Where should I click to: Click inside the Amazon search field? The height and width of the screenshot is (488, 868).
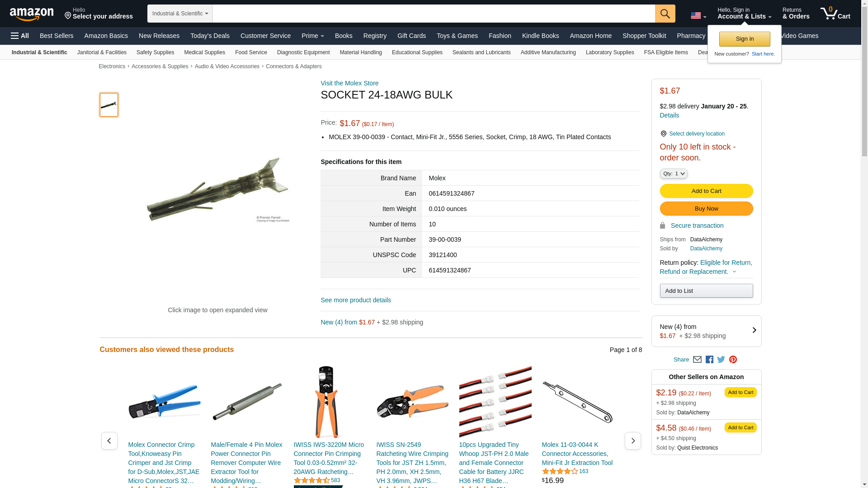[434, 14]
